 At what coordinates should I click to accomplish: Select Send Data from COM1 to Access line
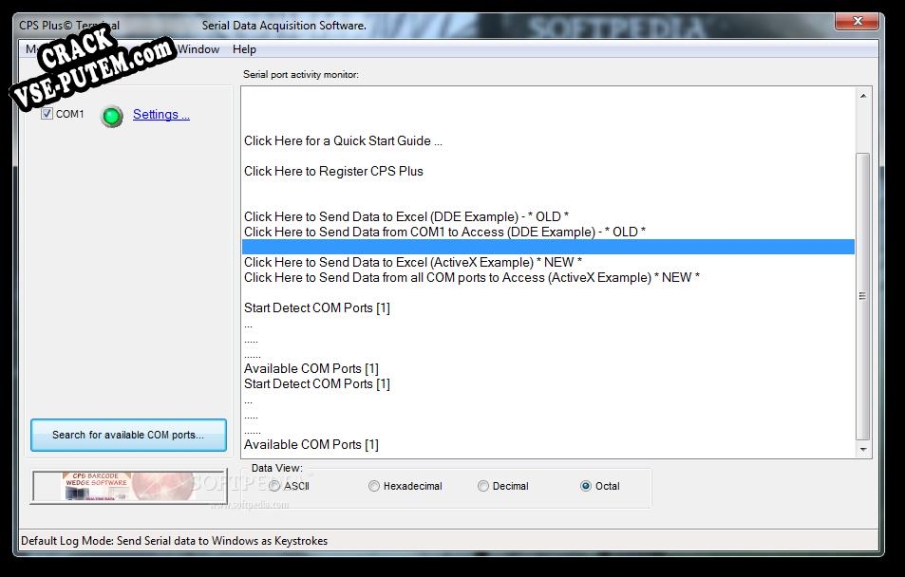click(445, 232)
